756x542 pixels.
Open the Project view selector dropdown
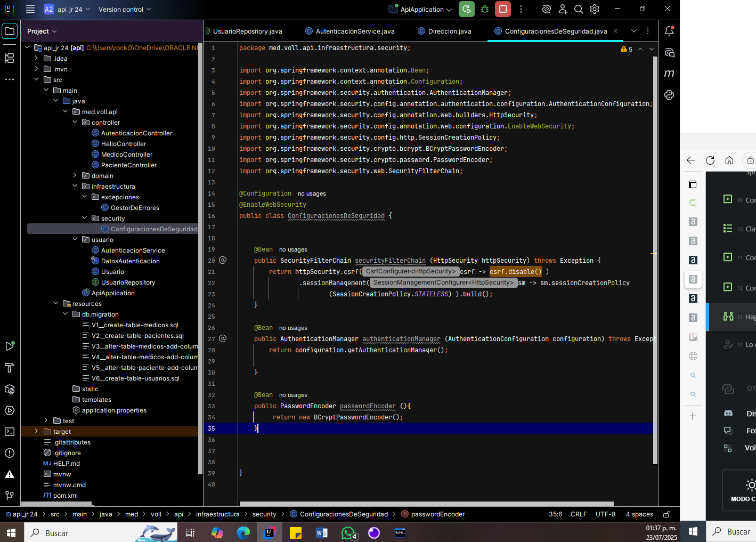42,31
